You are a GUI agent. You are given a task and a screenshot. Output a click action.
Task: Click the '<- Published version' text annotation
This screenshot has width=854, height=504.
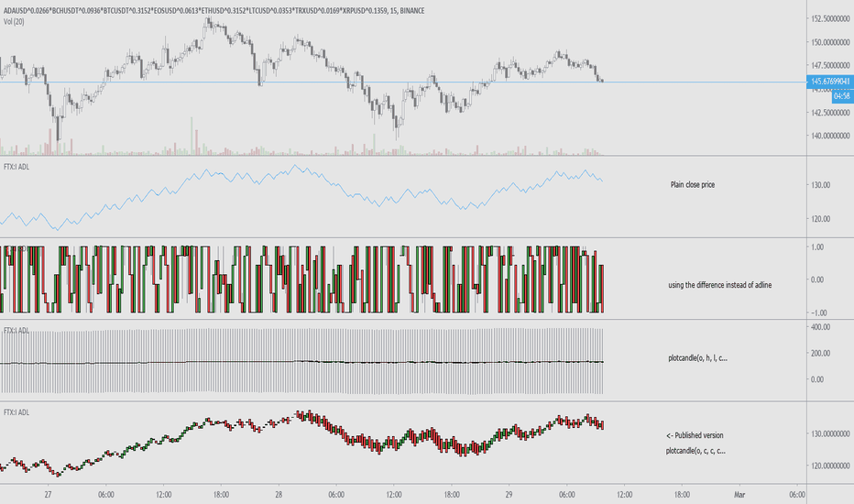pyautogui.click(x=695, y=435)
